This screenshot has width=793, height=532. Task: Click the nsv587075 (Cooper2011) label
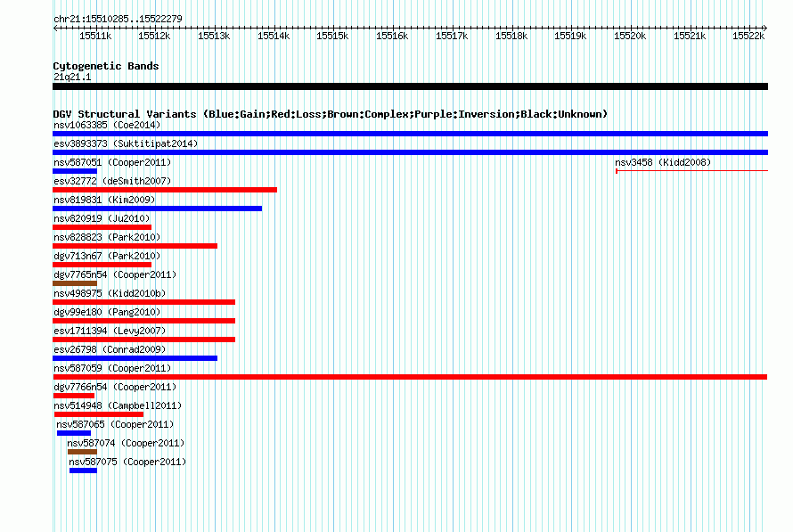(127, 462)
